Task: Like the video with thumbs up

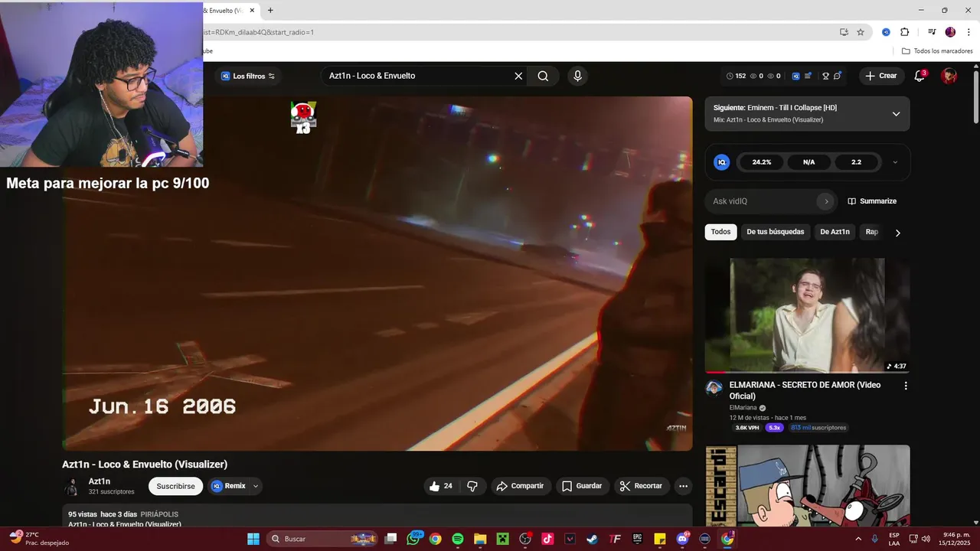Action: coord(441,486)
